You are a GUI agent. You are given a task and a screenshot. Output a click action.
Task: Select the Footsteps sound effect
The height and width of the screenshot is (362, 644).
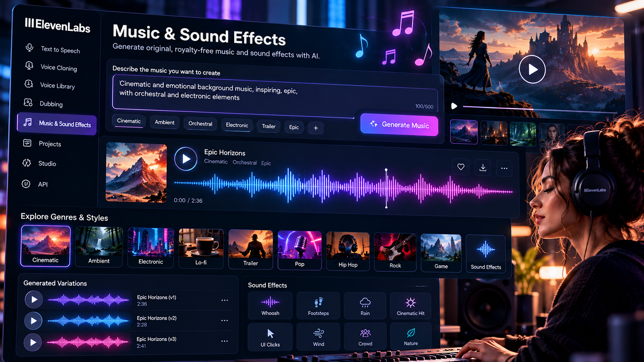319,305
